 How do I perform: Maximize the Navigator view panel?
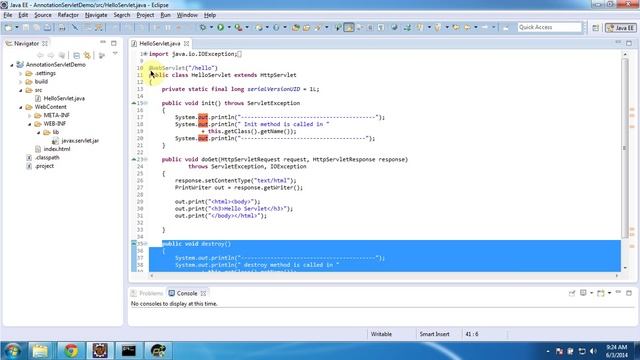pos(114,43)
